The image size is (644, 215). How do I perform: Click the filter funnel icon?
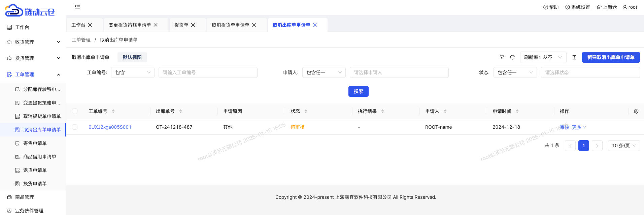pos(502,57)
